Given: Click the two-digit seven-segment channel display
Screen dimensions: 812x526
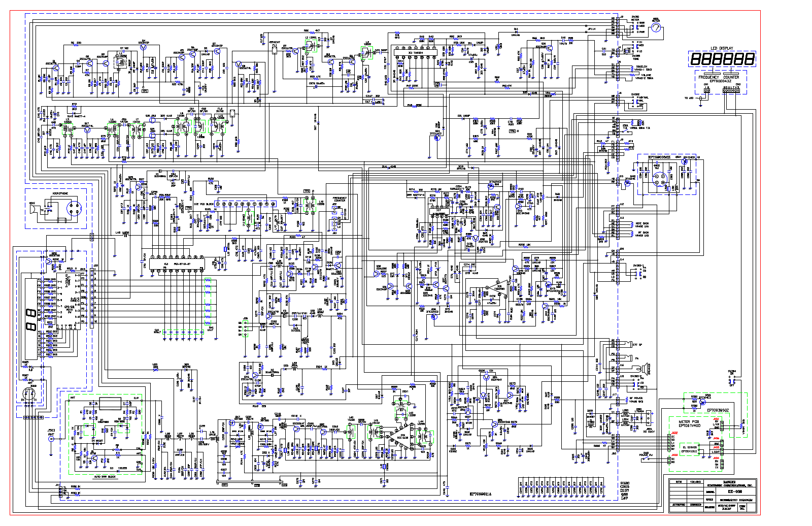Looking at the screenshot, I should (30, 320).
